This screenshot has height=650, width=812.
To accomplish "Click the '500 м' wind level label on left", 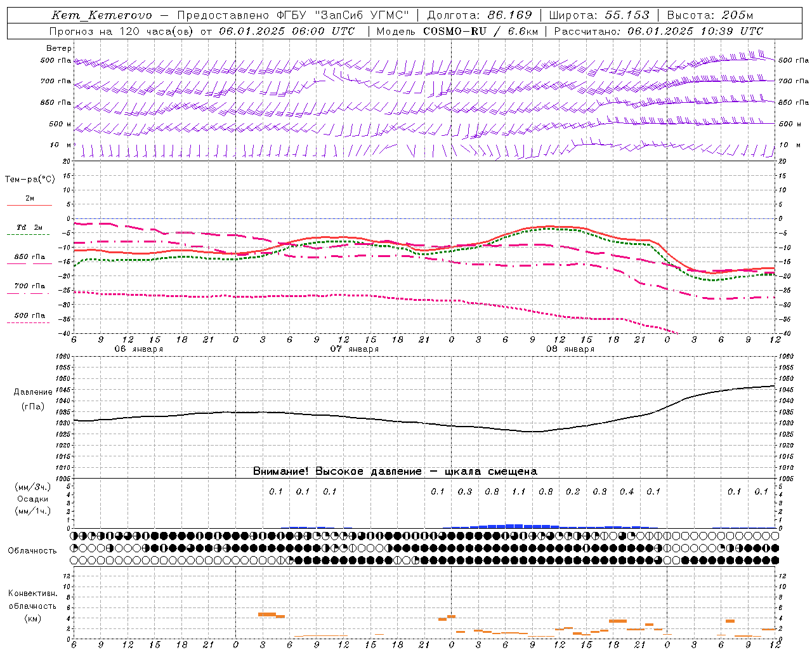I will tap(60, 124).
